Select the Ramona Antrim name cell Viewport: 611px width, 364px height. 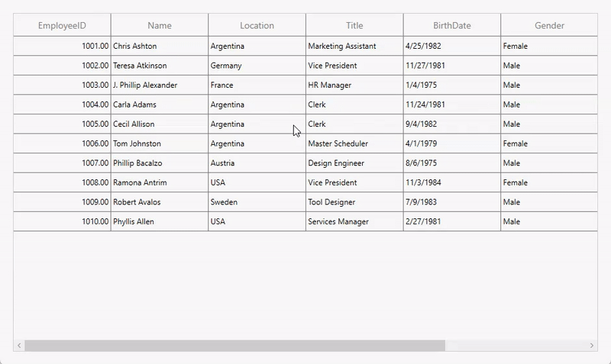(160, 183)
